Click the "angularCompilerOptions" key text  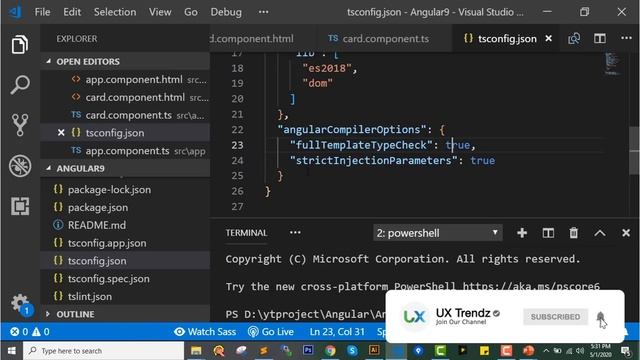pyautogui.click(x=352, y=129)
